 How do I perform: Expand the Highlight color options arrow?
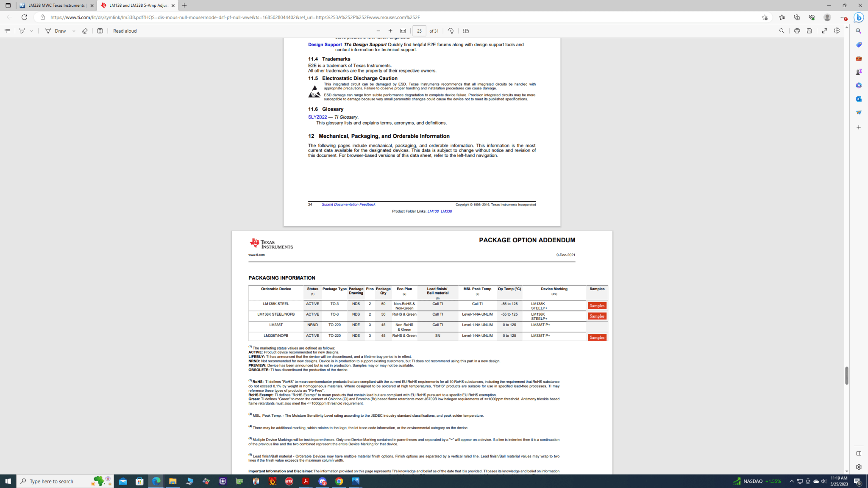pyautogui.click(x=32, y=31)
